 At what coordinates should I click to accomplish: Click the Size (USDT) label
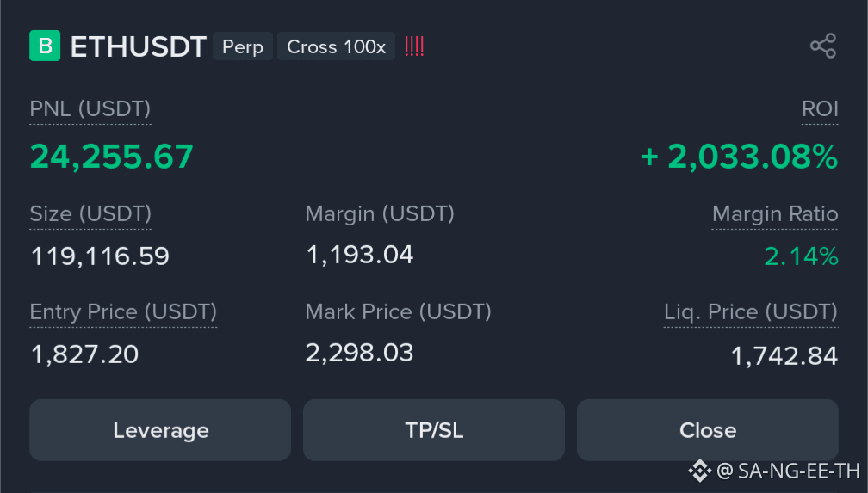(x=90, y=214)
